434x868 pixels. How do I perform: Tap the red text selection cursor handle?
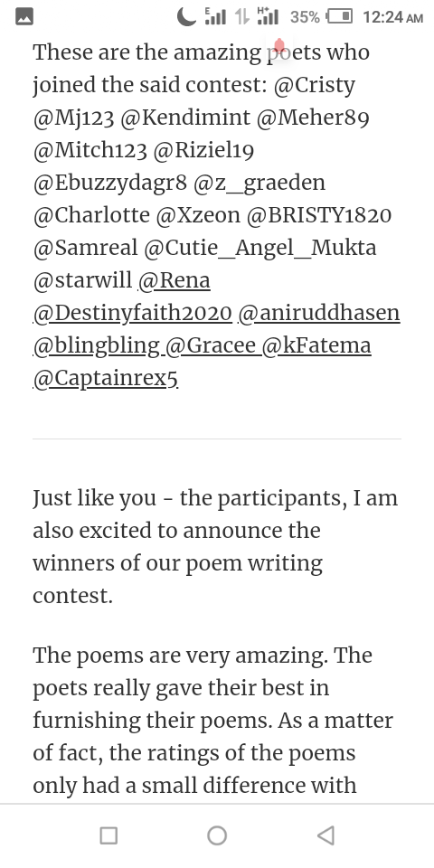[x=279, y=45]
